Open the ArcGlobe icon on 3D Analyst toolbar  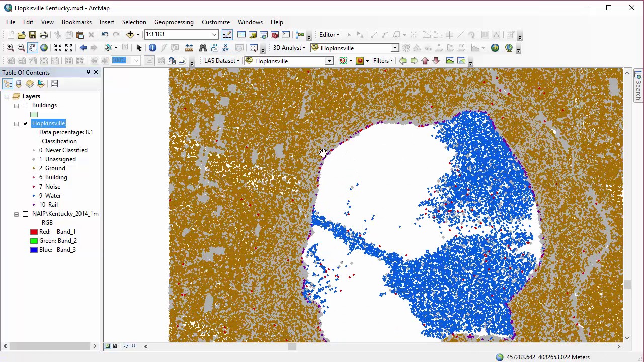509,48
